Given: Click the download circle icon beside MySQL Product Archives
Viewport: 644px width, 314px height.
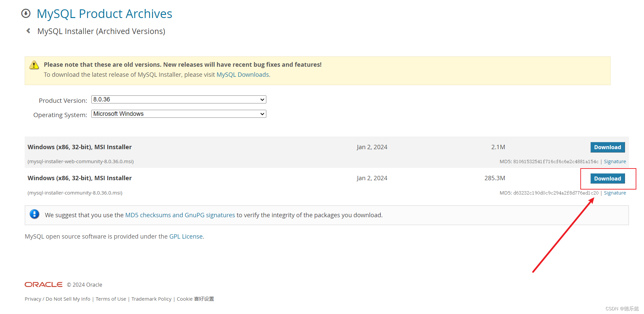Looking at the screenshot, I should tap(26, 13).
